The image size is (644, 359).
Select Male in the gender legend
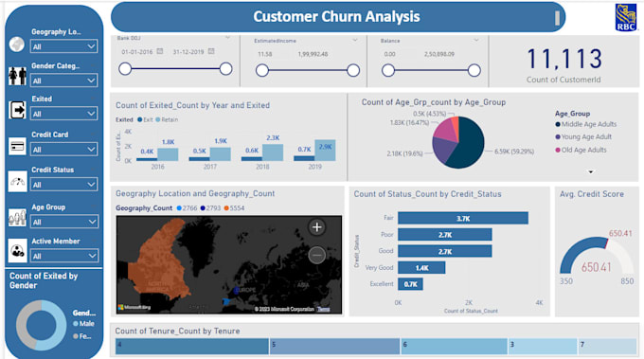[83, 324]
